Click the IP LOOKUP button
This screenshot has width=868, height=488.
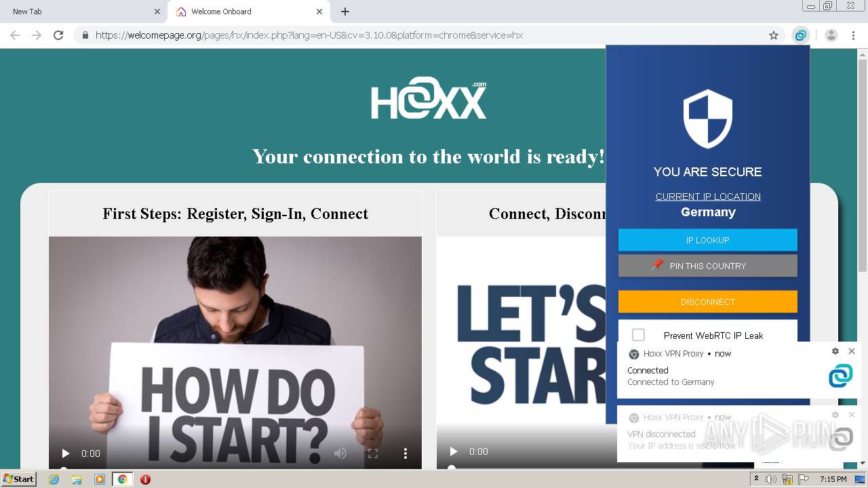point(708,240)
